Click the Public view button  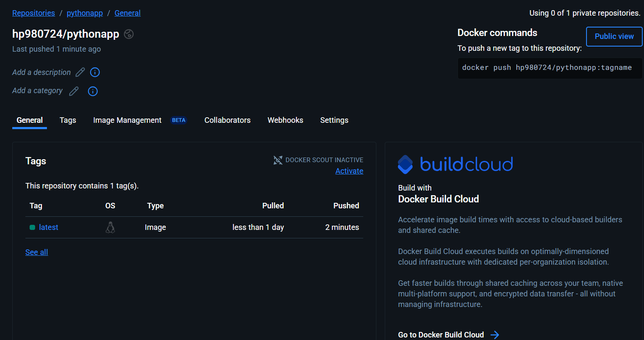614,36
